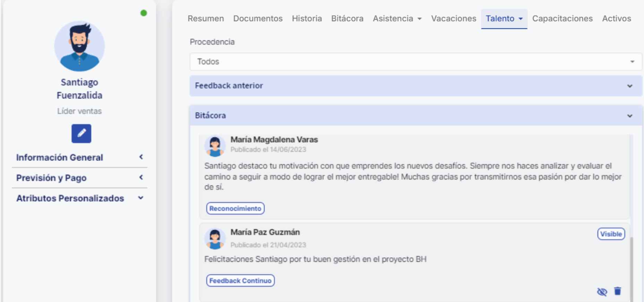Click the Reconocimiento tag
This screenshot has height=302, width=644.
(235, 208)
